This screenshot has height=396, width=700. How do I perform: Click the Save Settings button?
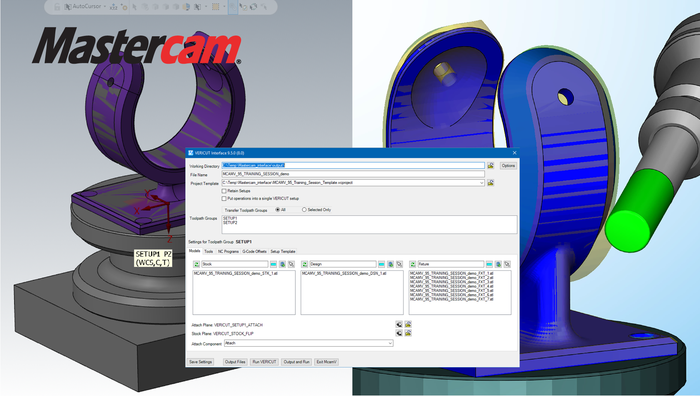200,362
